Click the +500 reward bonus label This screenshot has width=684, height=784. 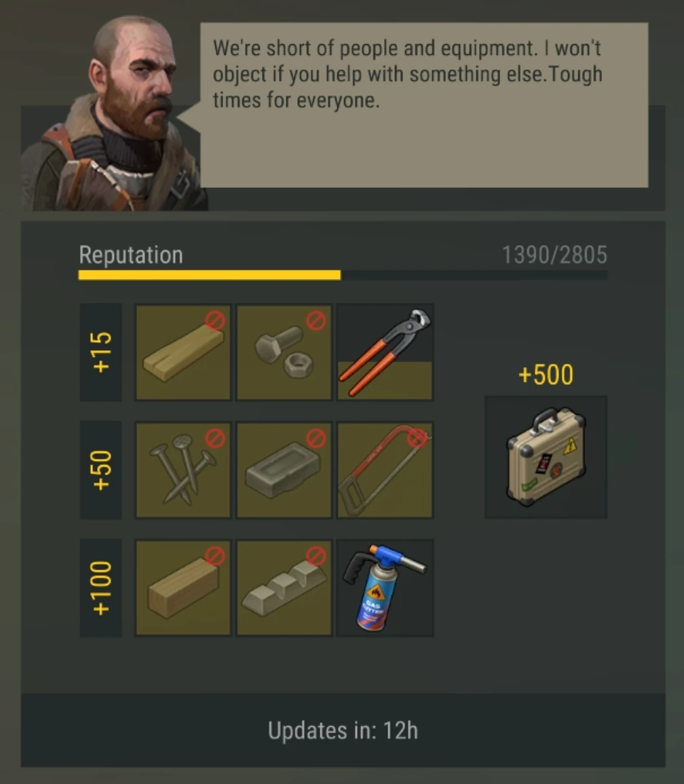coord(546,375)
